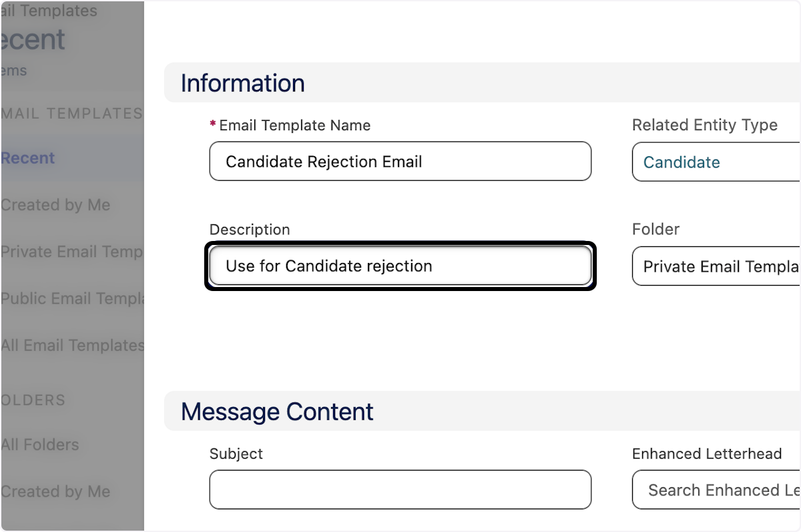The image size is (801, 532).
Task: Click the Description text field
Action: (x=400, y=266)
